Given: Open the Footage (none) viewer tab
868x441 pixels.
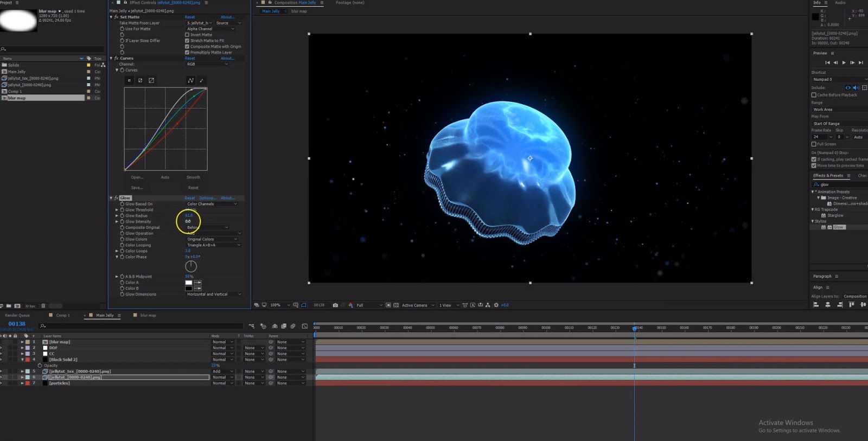Looking at the screenshot, I should coord(350,3).
